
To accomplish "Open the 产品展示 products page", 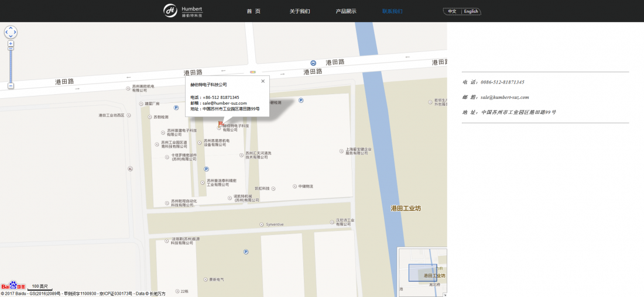I will click(346, 11).
